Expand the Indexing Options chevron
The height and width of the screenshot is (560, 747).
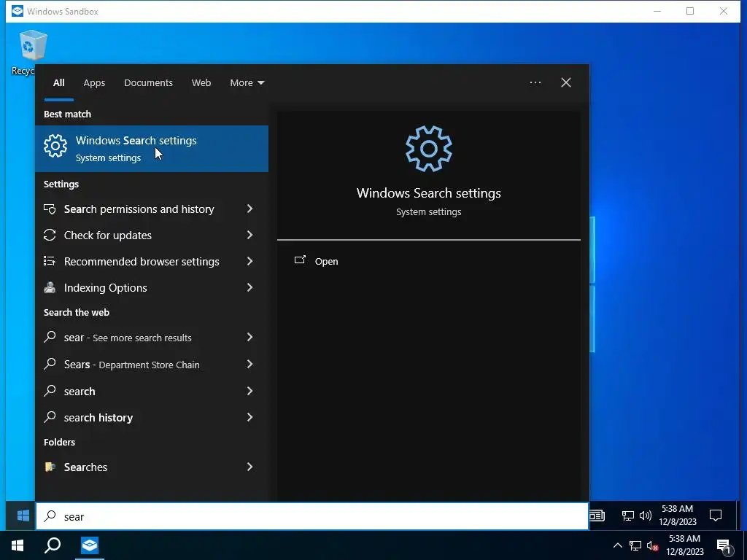(249, 287)
